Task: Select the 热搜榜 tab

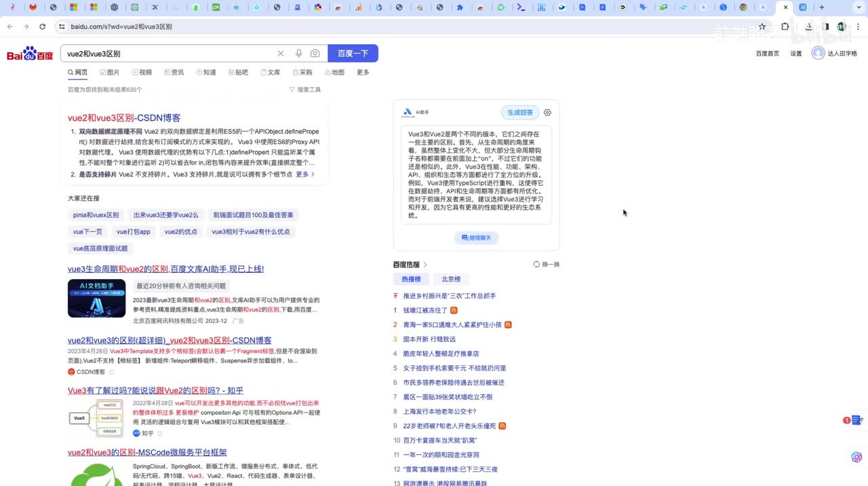Action: [x=411, y=279]
